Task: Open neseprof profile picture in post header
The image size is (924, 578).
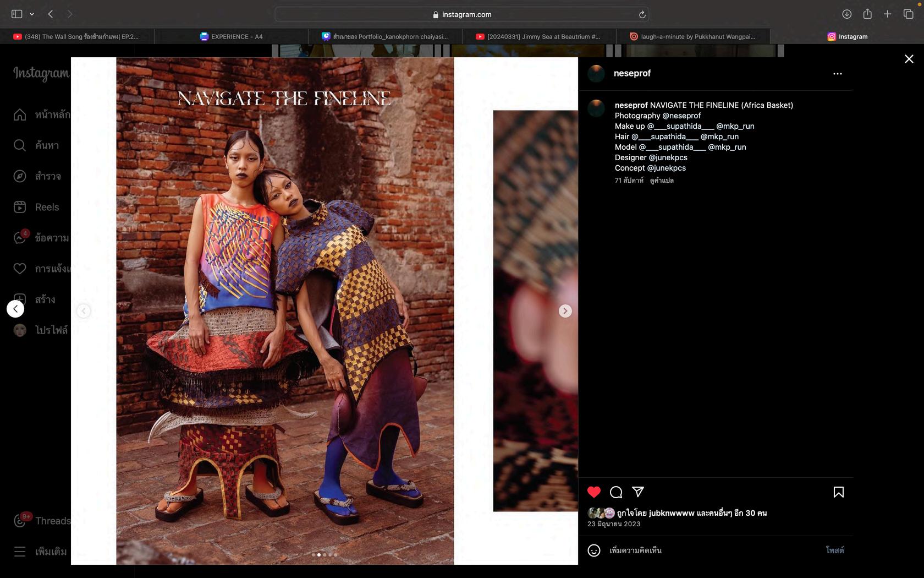Action: 596,73
